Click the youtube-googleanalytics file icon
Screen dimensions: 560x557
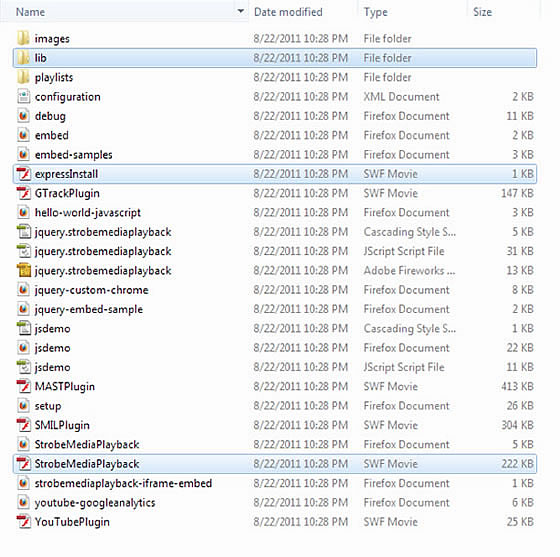[x=24, y=502]
